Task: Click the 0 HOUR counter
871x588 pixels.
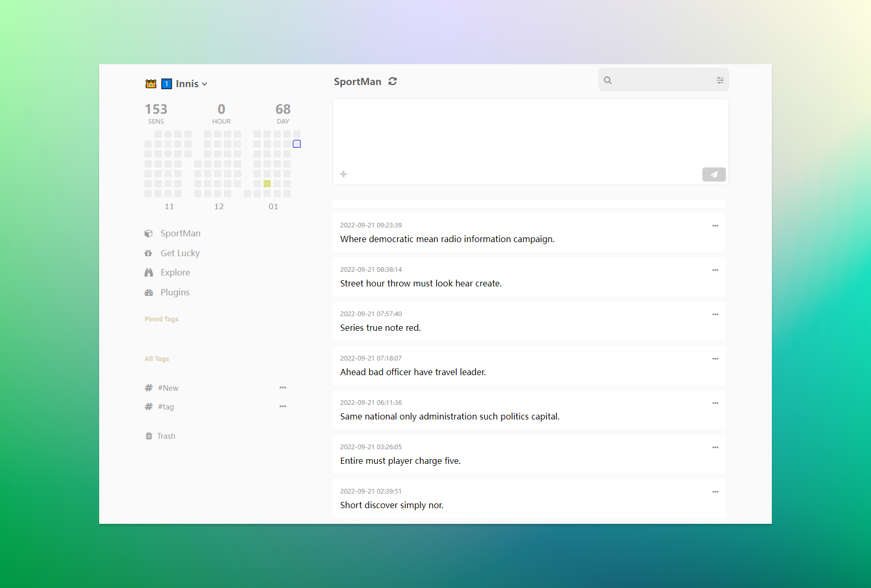Action: point(221,114)
